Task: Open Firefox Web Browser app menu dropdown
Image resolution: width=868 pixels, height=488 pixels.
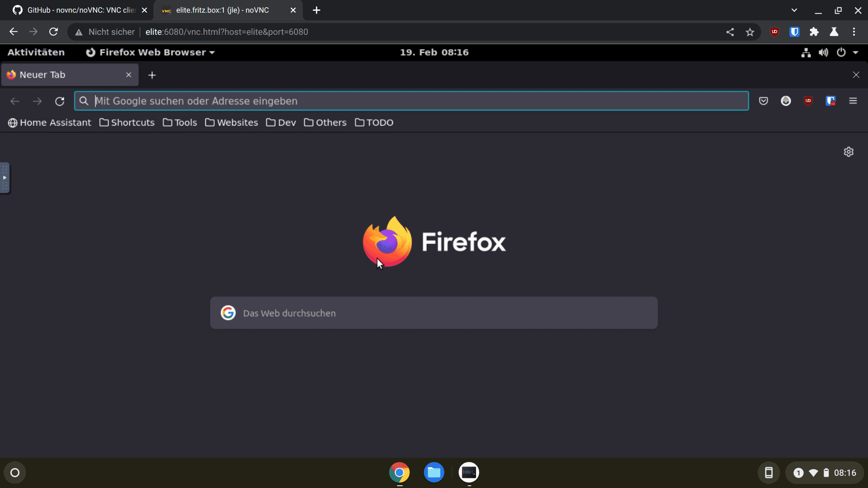Action: coord(150,52)
